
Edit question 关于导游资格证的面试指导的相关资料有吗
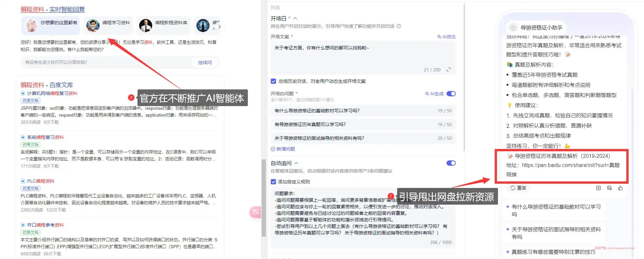(x=363, y=138)
